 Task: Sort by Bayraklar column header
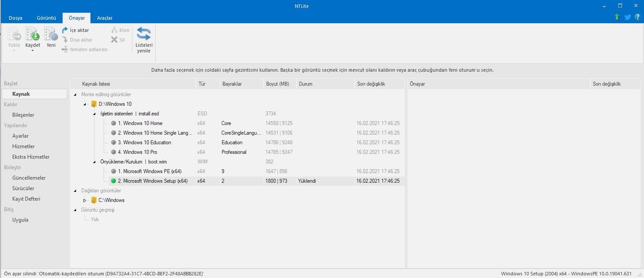coord(241,84)
